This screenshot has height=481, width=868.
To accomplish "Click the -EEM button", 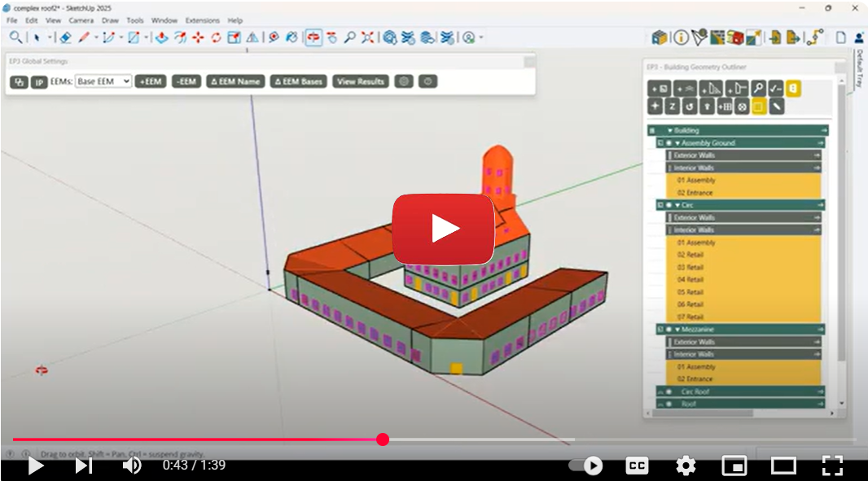I will 186,82.
